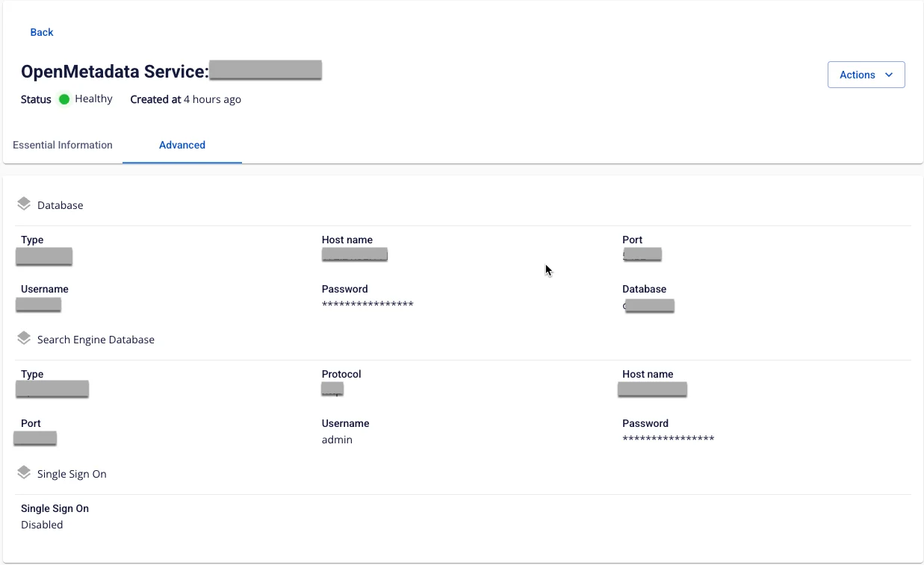This screenshot has width=924, height=565.
Task: Go Back to the previous page
Action: pyautogui.click(x=42, y=32)
